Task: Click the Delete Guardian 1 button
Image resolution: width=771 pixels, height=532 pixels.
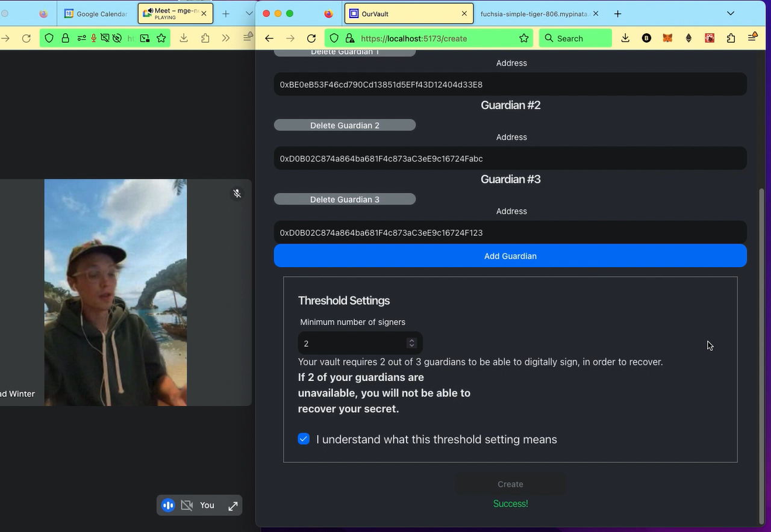Action: coord(345,52)
